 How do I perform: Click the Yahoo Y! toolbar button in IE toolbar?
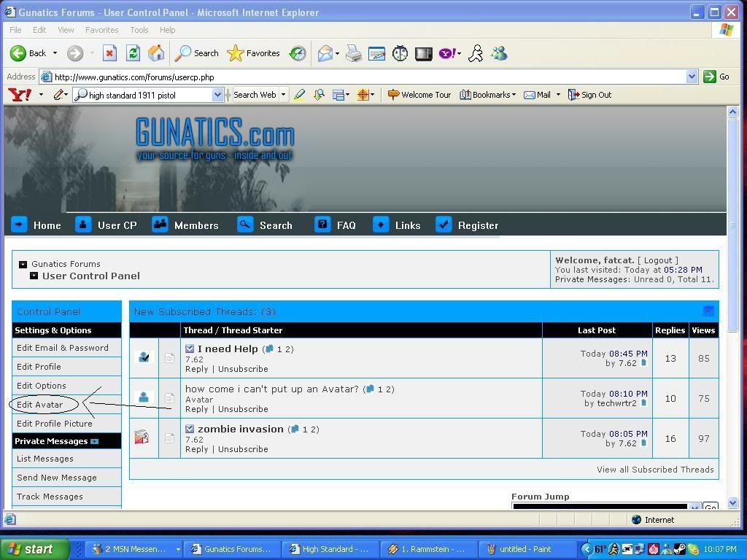(447, 53)
